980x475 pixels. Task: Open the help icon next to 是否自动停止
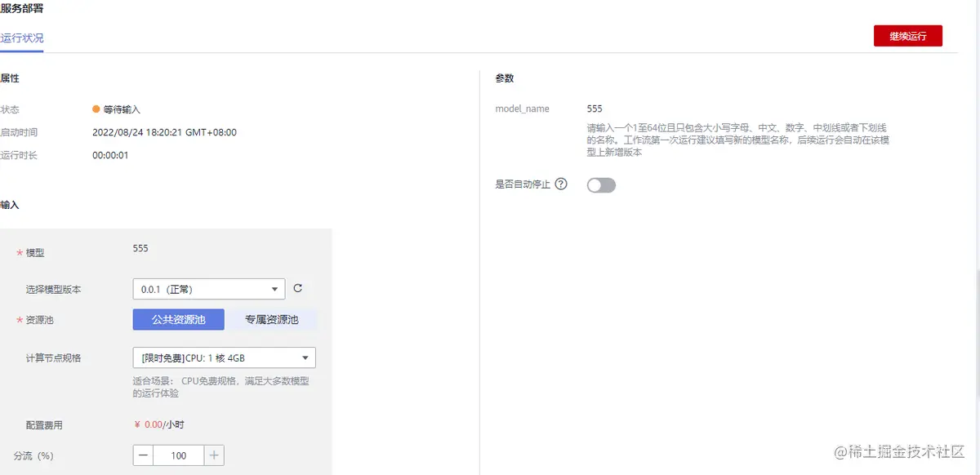click(x=561, y=184)
